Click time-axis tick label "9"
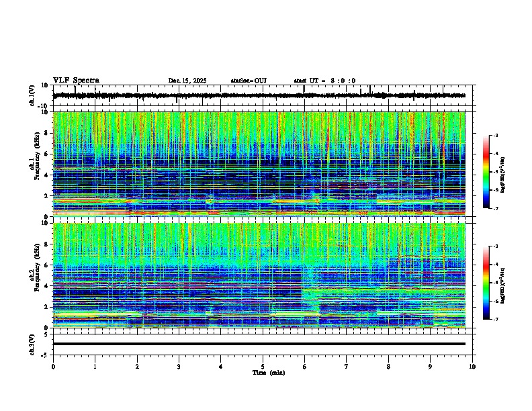532x411 pixels. coord(430,367)
